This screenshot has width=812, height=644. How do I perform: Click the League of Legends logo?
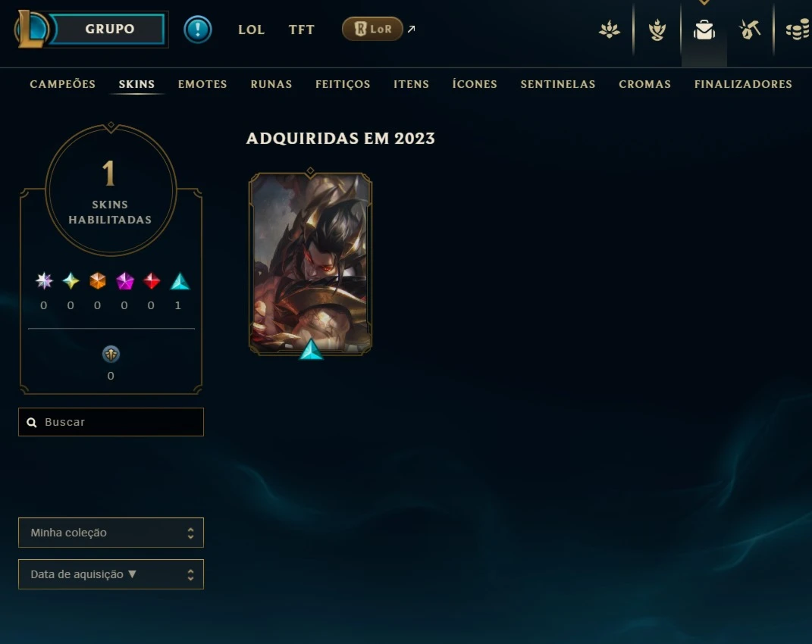point(31,29)
